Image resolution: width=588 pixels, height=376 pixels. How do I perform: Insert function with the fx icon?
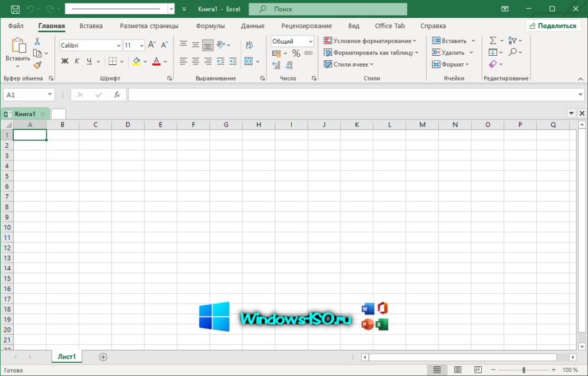click(x=117, y=95)
